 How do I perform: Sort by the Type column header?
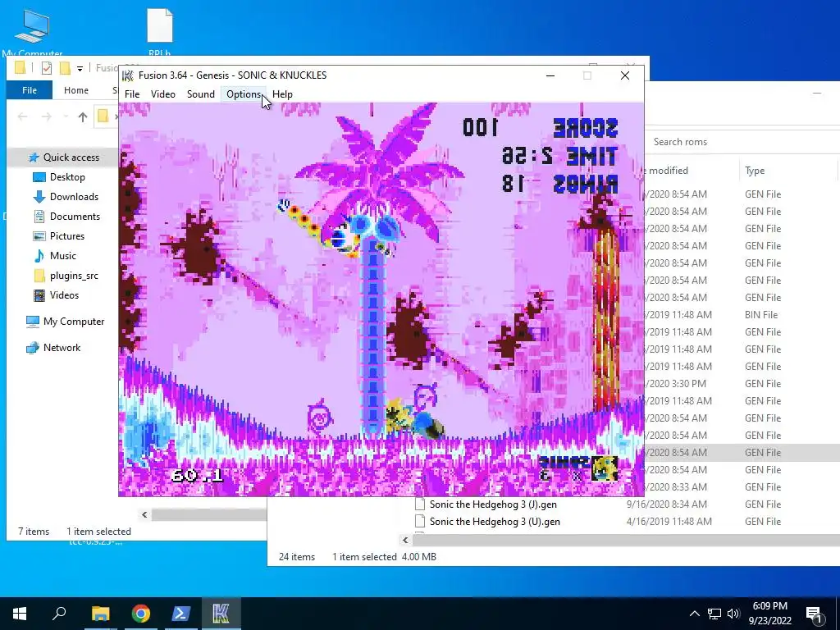pyautogui.click(x=755, y=171)
